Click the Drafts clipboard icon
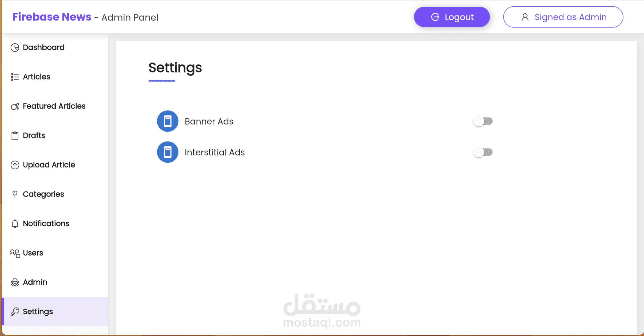 coord(15,135)
